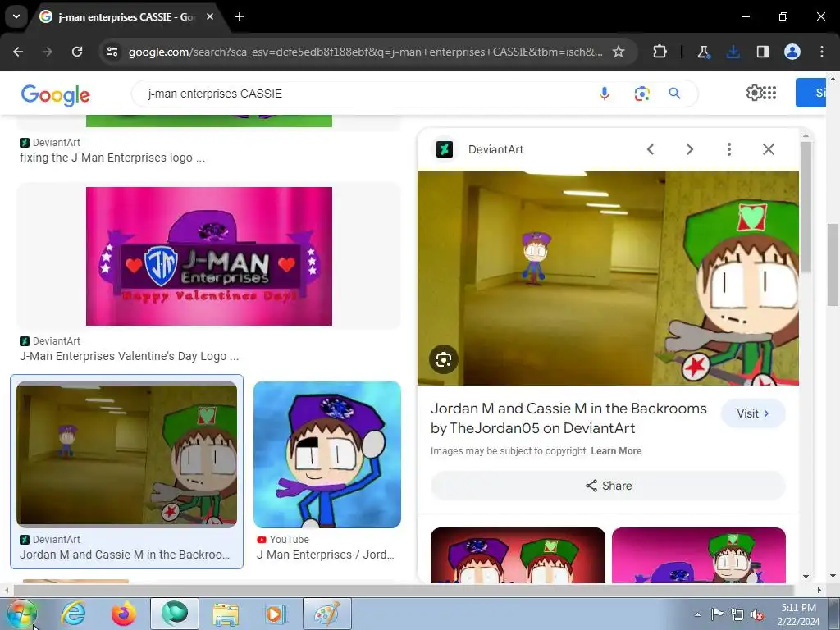Bookmark this page with the star icon
This screenshot has width=840, height=630.
pyautogui.click(x=619, y=52)
